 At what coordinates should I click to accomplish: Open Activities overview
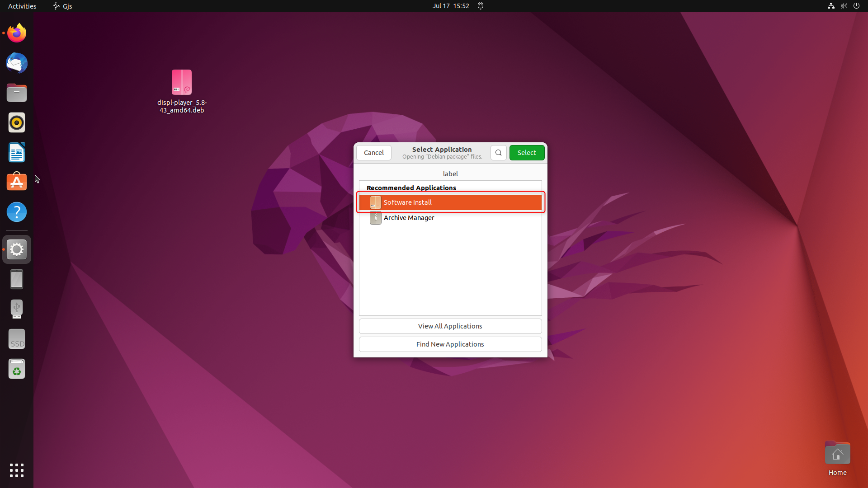22,6
